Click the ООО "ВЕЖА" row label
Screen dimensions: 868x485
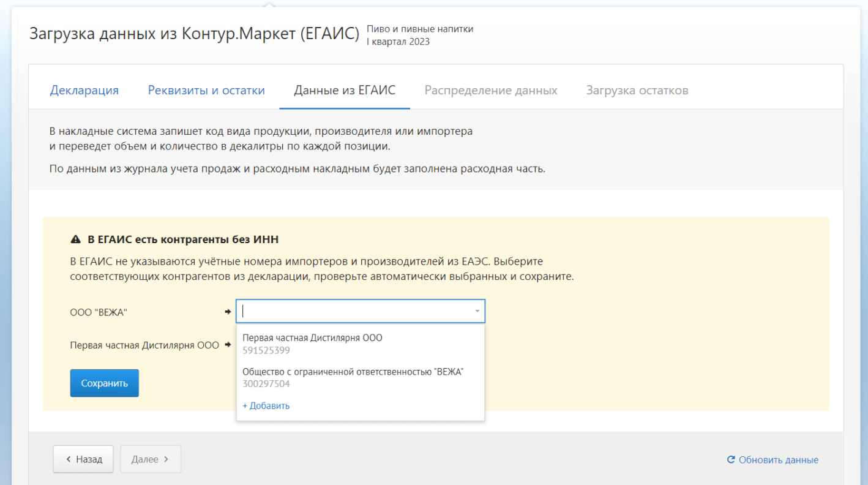click(99, 312)
